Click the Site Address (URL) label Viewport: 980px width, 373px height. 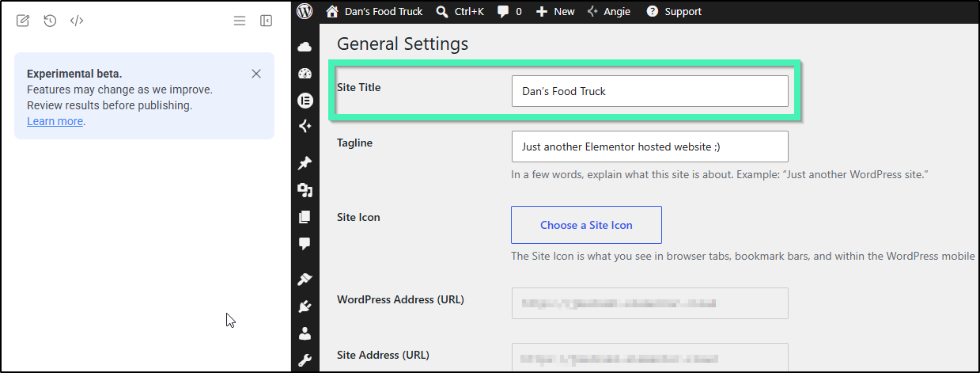(384, 354)
